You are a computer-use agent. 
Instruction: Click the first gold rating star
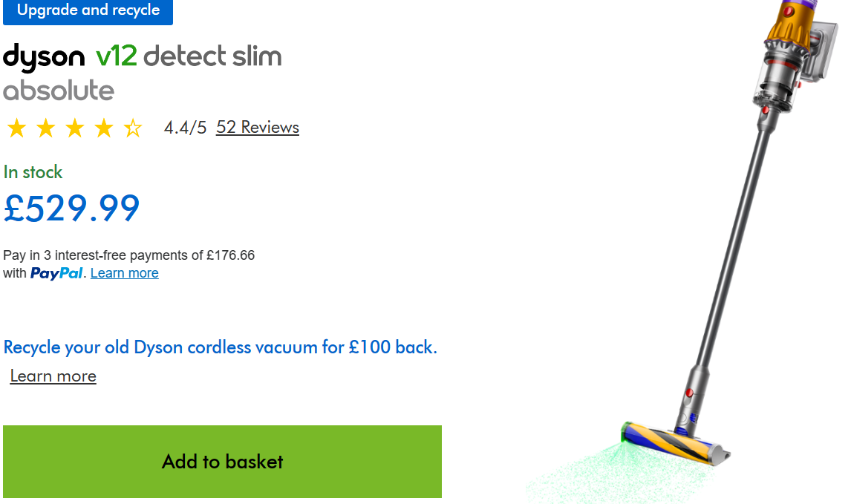17,128
